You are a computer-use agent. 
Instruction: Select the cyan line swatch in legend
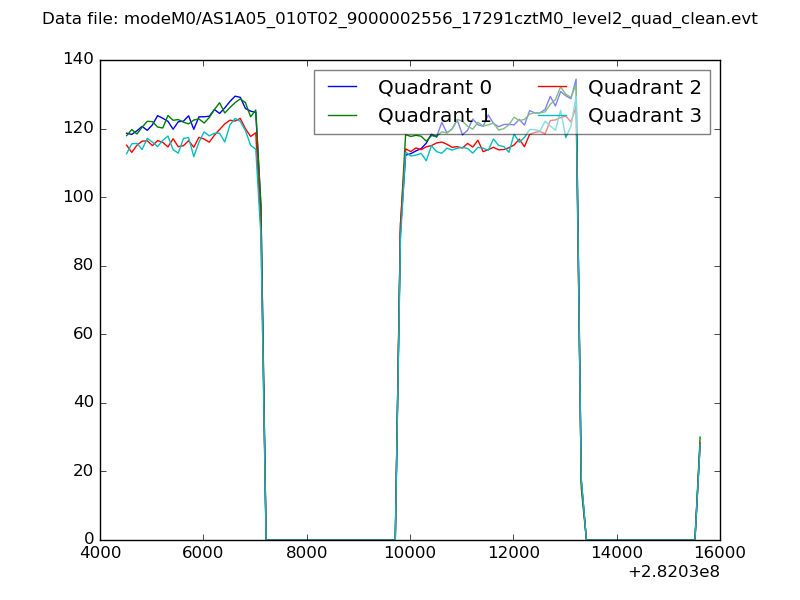554,115
